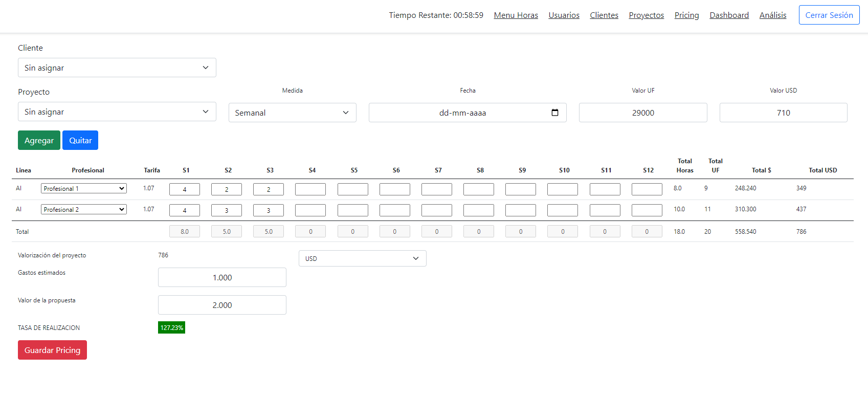Click the Tiempo Restante timer text
The width and height of the screenshot is (868, 397).
(436, 15)
